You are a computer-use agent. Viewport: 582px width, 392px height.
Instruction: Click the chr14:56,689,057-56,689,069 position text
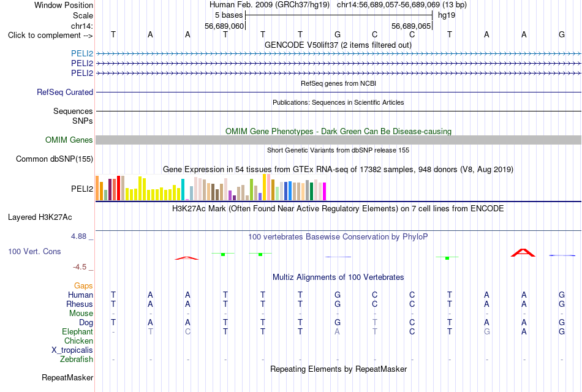[x=388, y=5]
